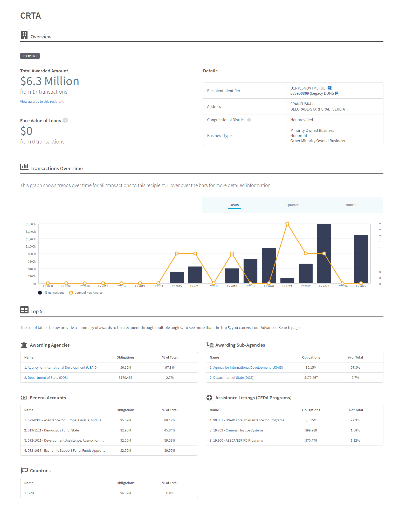
Task: Click '19.703 - Criminal Justice Systems' row
Action: pyautogui.click(x=294, y=430)
